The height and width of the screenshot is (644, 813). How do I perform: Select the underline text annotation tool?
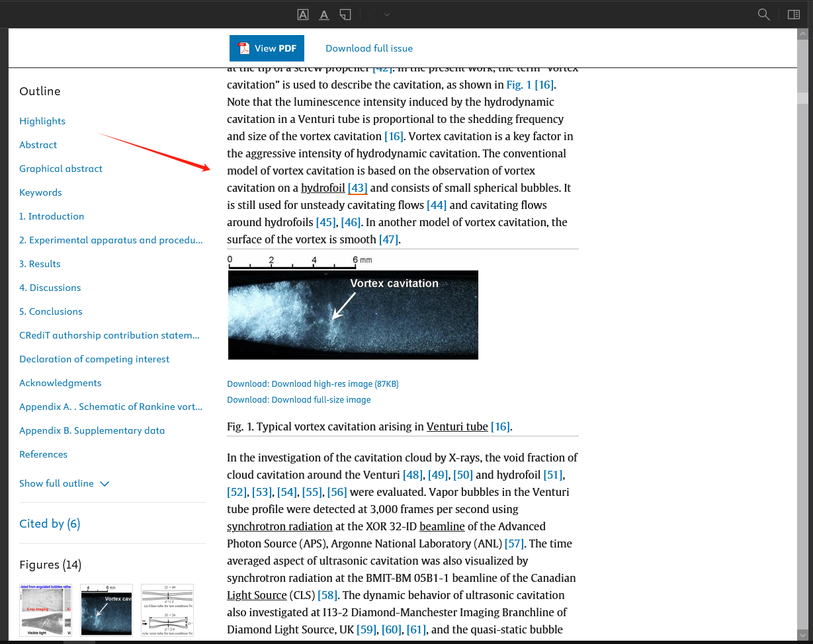[x=324, y=15]
